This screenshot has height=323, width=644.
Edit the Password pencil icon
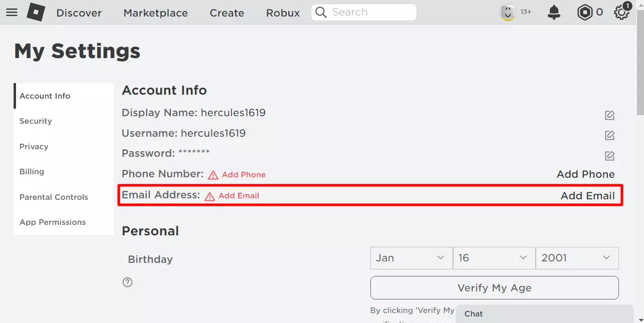pos(609,156)
